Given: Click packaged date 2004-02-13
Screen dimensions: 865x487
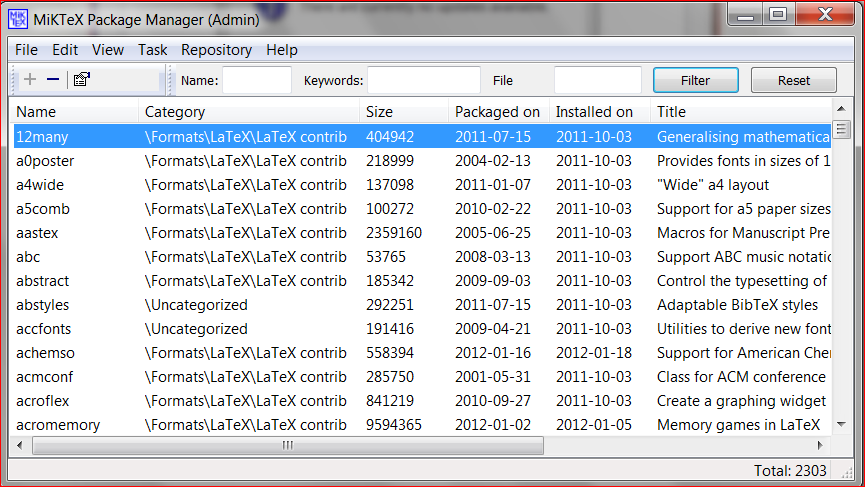Looking at the screenshot, I should (x=493, y=160).
